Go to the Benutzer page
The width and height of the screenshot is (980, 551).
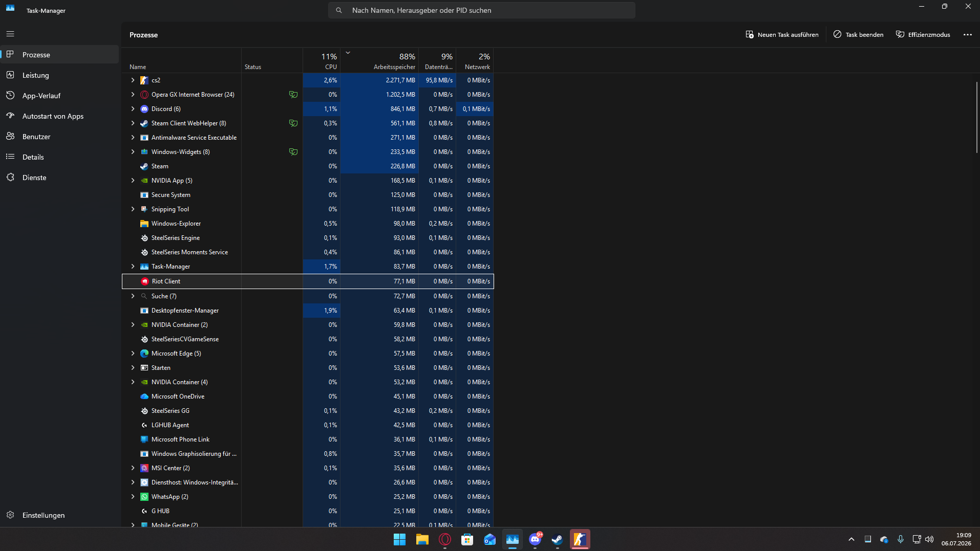60,137
